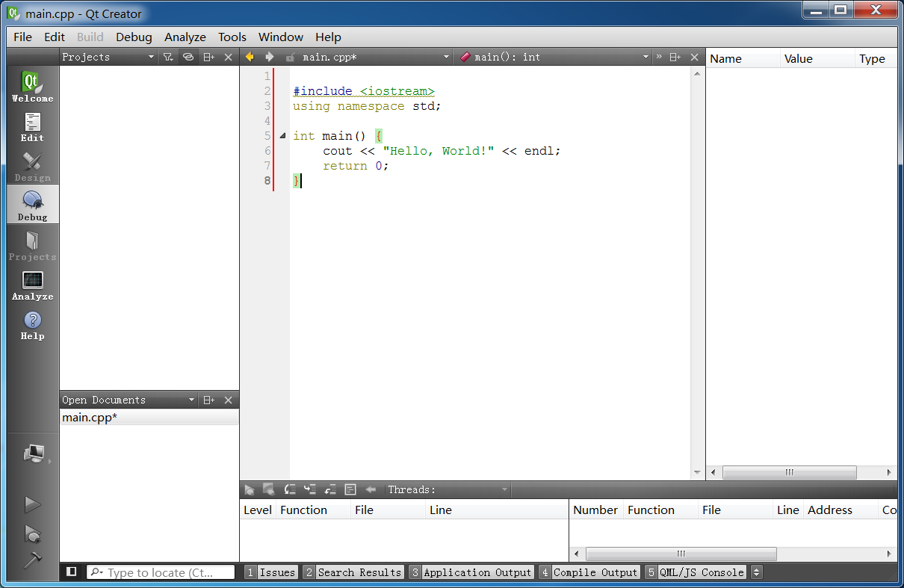Image resolution: width=904 pixels, height=588 pixels.
Task: Open the main.cpp* file dropdown in editor
Action: click(x=447, y=57)
